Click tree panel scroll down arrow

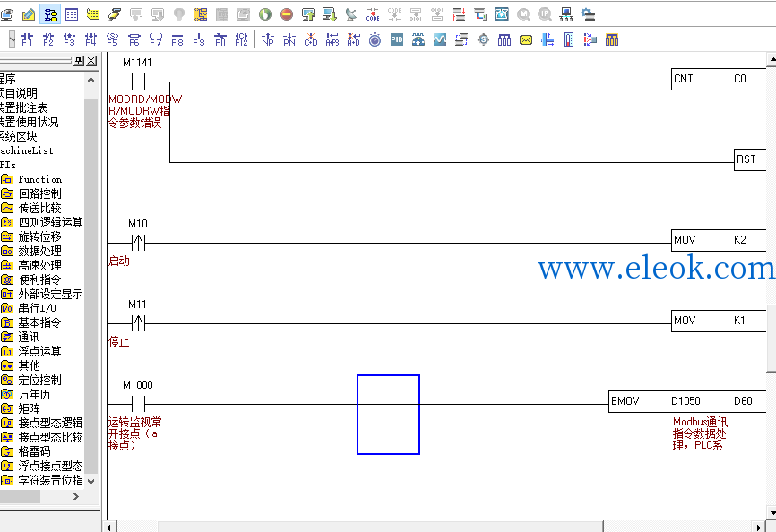(x=91, y=481)
